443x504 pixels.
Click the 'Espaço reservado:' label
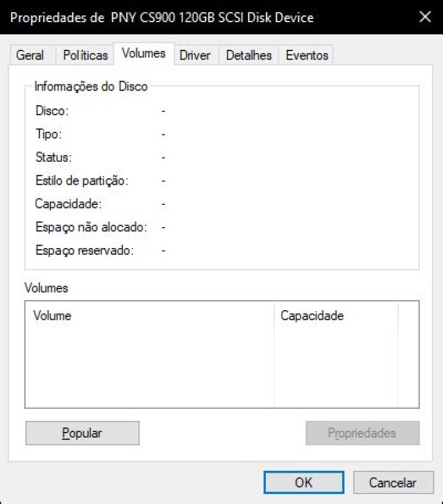tap(84, 250)
